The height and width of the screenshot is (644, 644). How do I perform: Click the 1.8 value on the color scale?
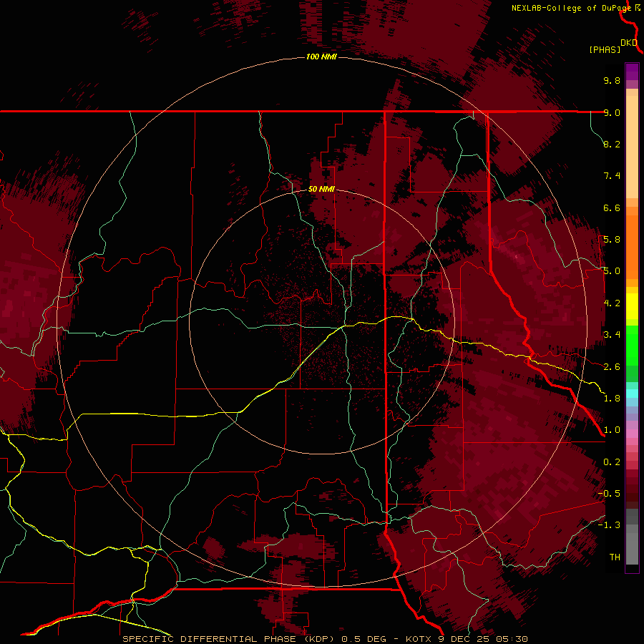click(612, 399)
